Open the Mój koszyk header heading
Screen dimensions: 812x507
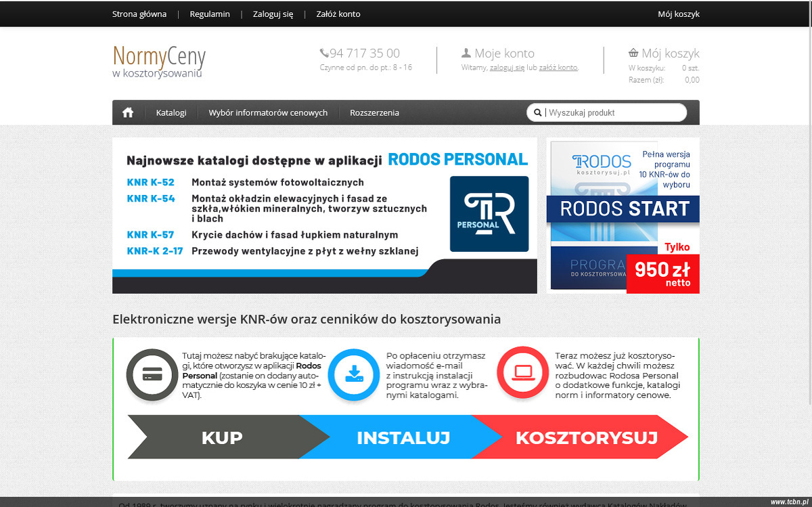click(x=671, y=53)
